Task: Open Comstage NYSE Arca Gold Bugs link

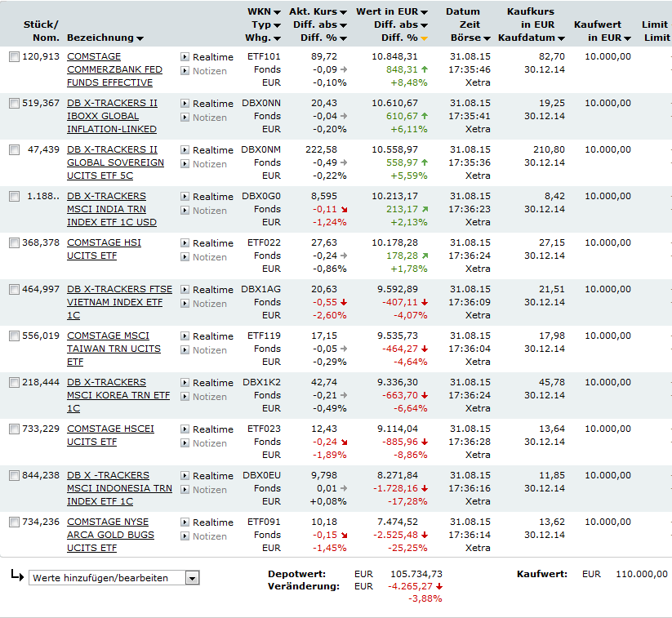Action: click(110, 535)
